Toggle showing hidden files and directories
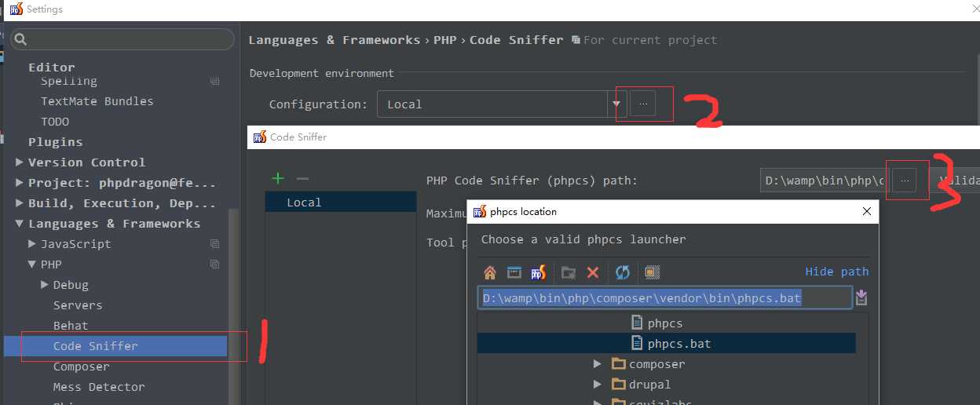980x405 pixels. 652,272
